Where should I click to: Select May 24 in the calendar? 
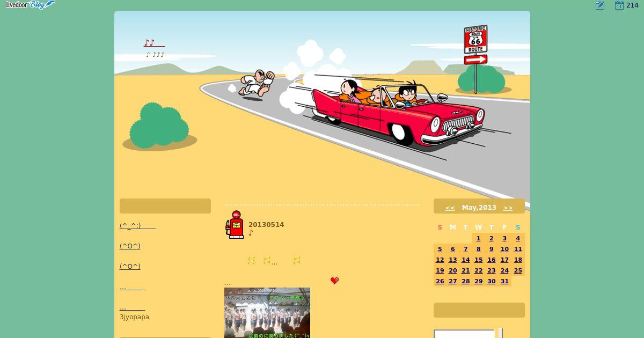[x=504, y=270]
